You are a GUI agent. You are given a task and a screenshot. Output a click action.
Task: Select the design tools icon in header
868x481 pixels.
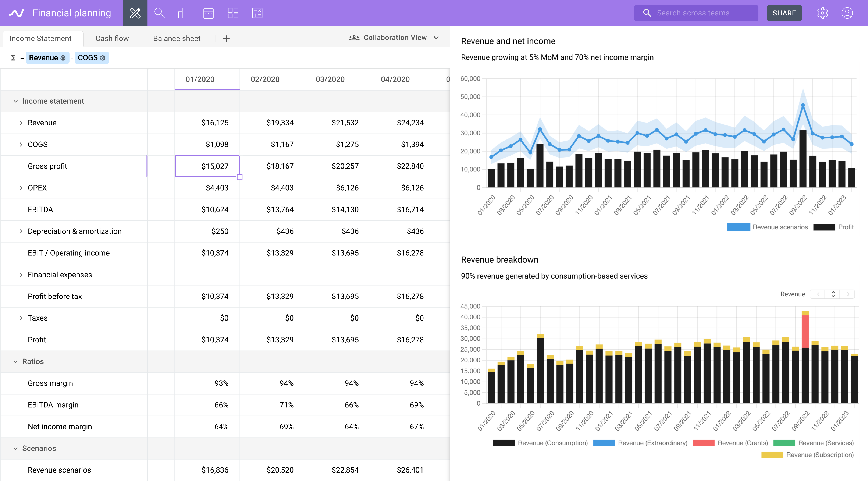point(135,13)
